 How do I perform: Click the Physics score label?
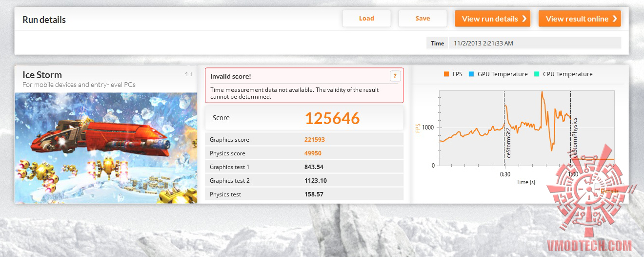(x=227, y=153)
